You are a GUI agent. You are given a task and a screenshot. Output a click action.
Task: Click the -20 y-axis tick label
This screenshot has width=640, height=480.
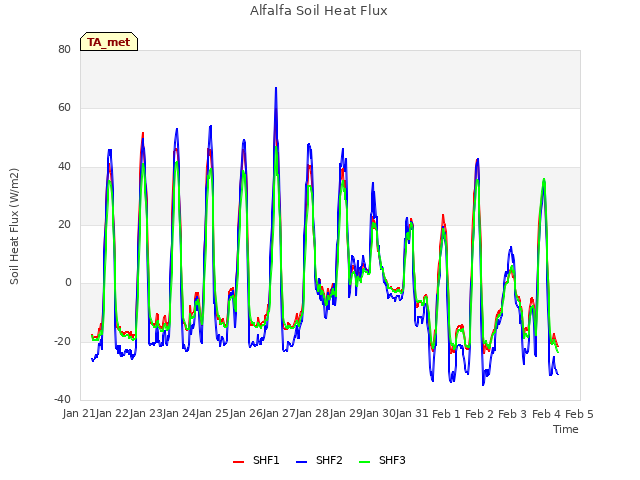coord(62,341)
